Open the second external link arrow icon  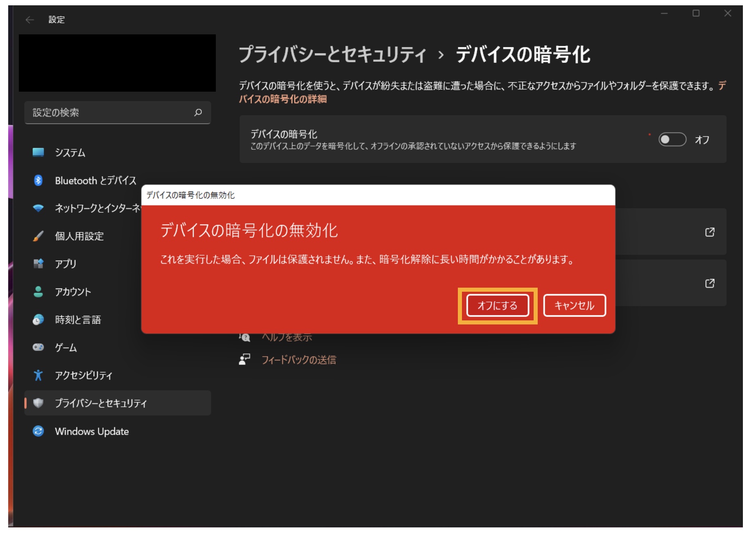click(710, 283)
